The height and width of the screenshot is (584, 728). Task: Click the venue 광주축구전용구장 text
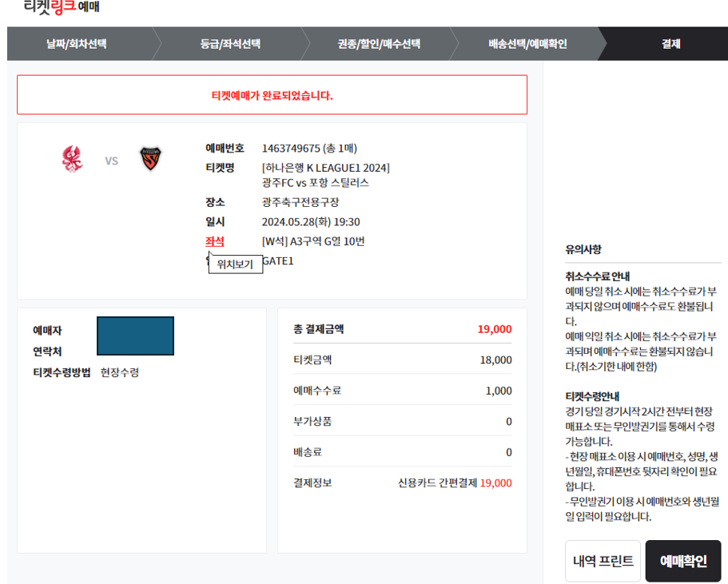point(300,202)
